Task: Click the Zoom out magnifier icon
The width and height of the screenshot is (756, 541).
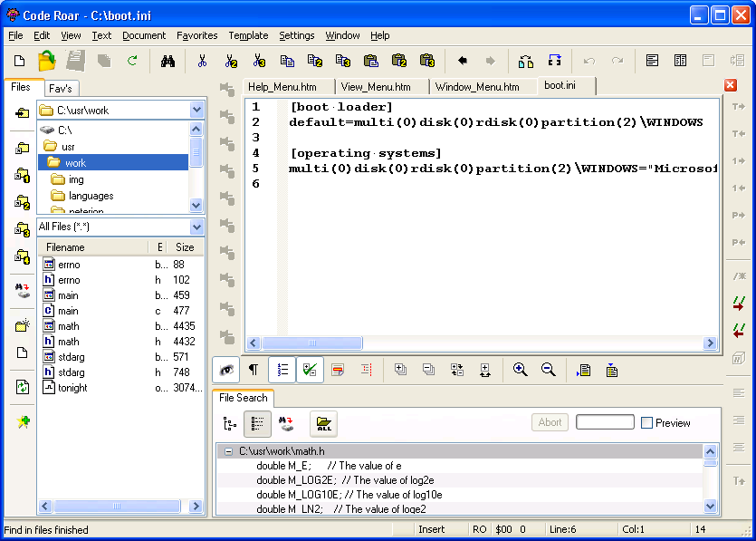Action: click(548, 370)
